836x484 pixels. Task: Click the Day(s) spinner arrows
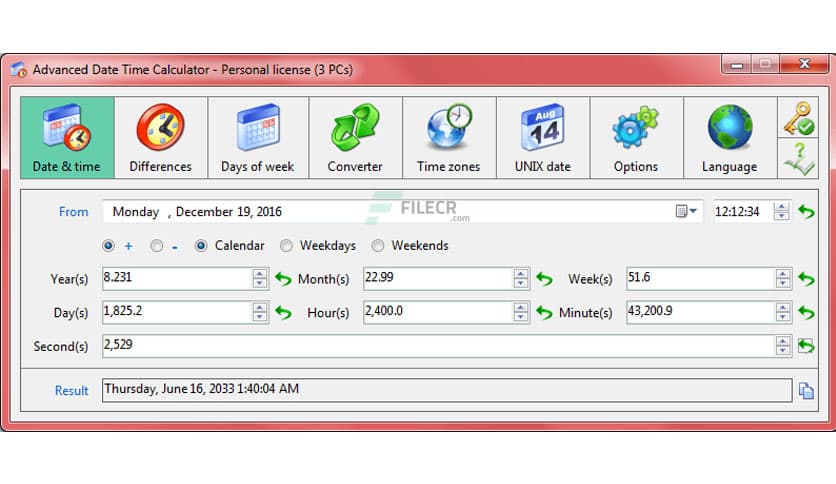click(260, 312)
